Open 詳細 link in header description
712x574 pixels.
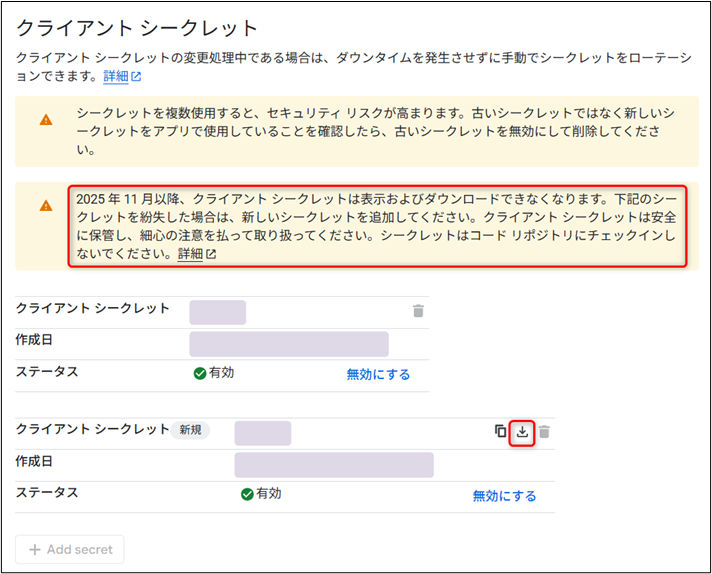point(122,76)
